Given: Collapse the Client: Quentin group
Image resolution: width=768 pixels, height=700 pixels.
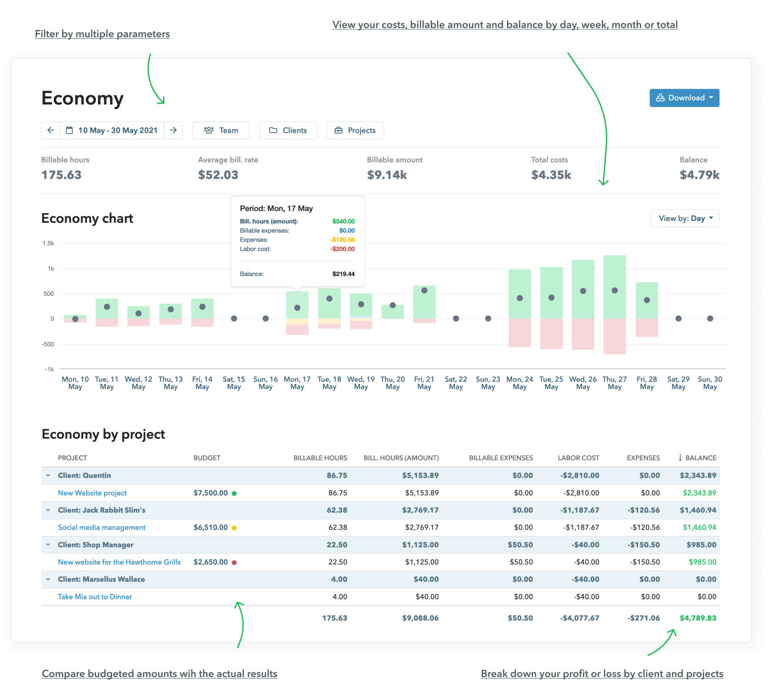Looking at the screenshot, I should [x=48, y=475].
